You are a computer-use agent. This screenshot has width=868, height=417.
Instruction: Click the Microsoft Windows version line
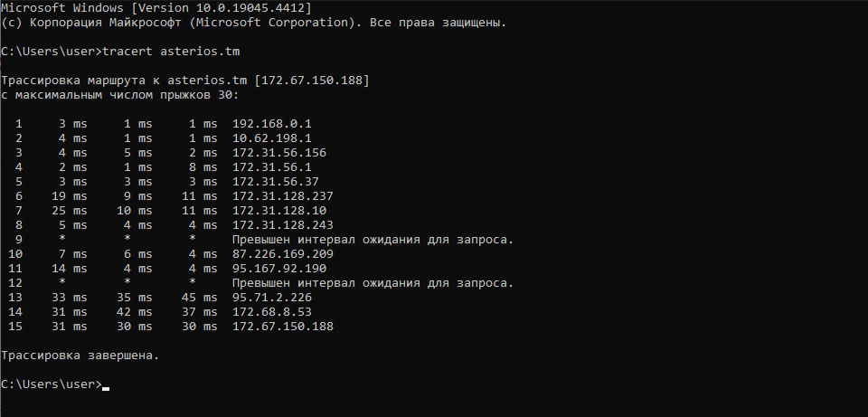(x=156, y=8)
